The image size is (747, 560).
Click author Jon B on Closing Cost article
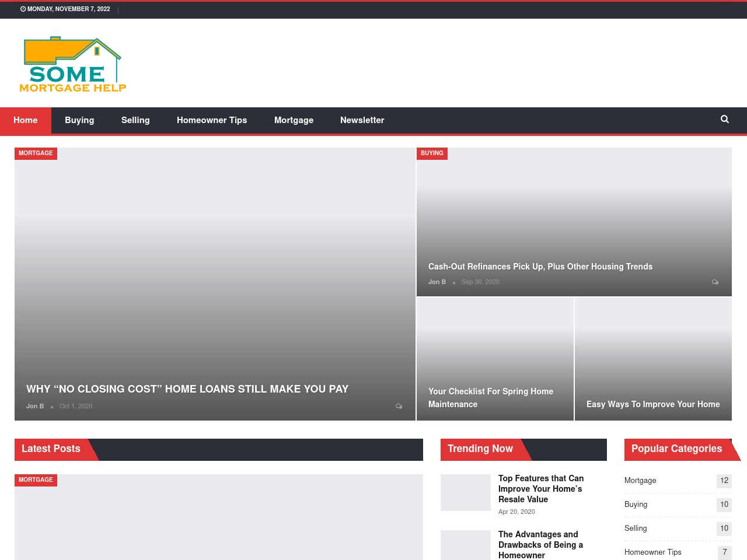[x=35, y=406]
